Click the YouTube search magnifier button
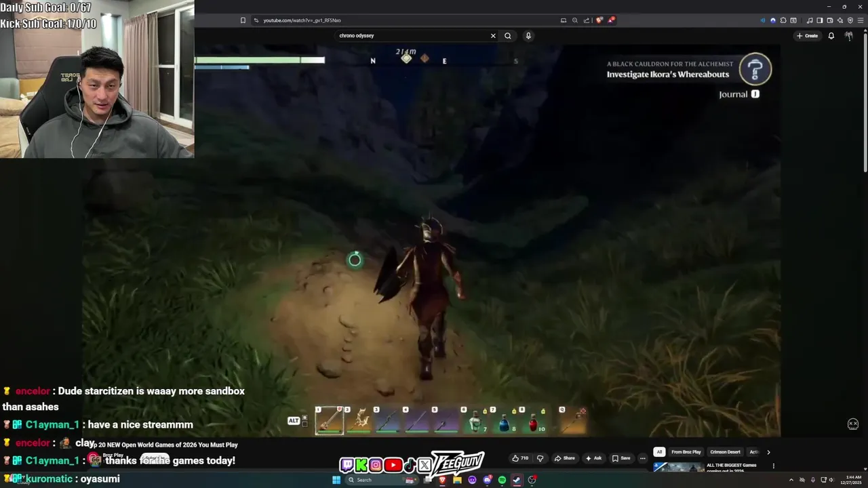 click(507, 36)
